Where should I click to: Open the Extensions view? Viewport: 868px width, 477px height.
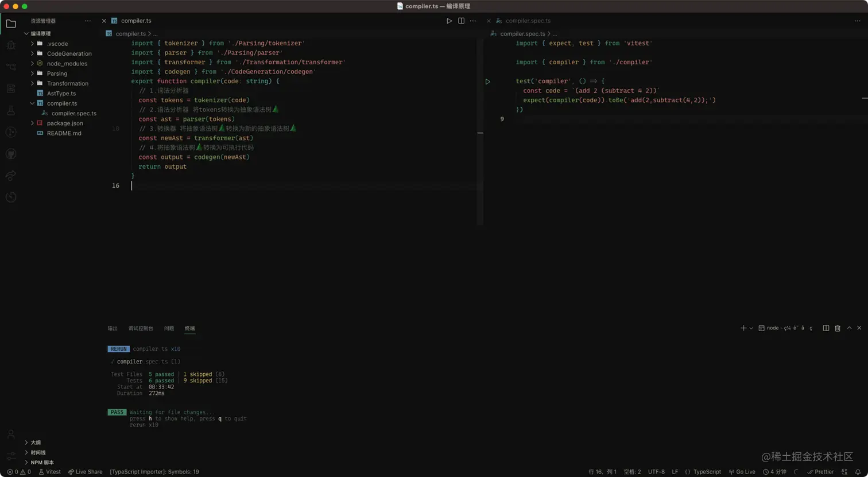click(11, 88)
